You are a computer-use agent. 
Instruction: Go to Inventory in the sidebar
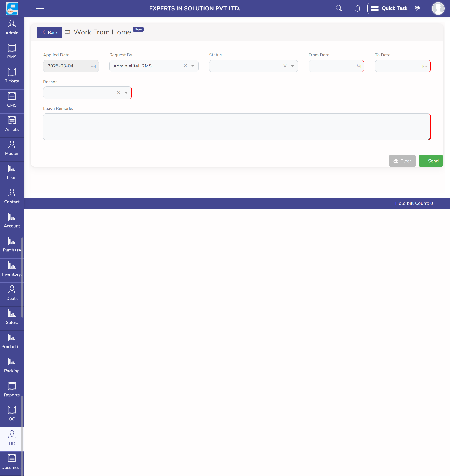[12, 270]
